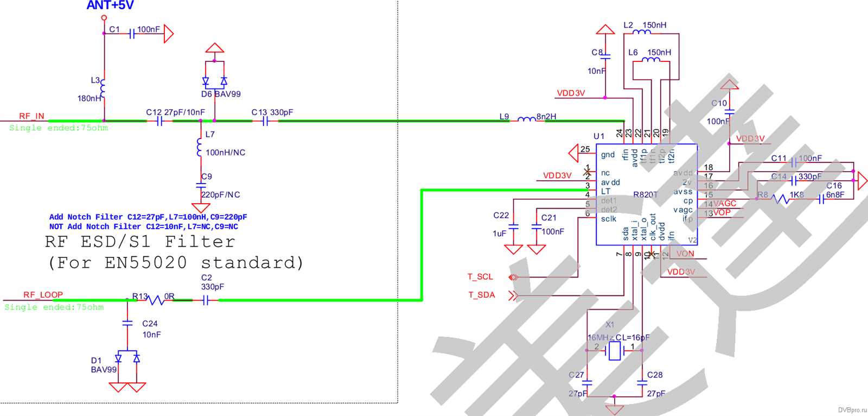Select capacitor C22 symbol
Viewport: 868px width, 416px height.
pos(514,226)
